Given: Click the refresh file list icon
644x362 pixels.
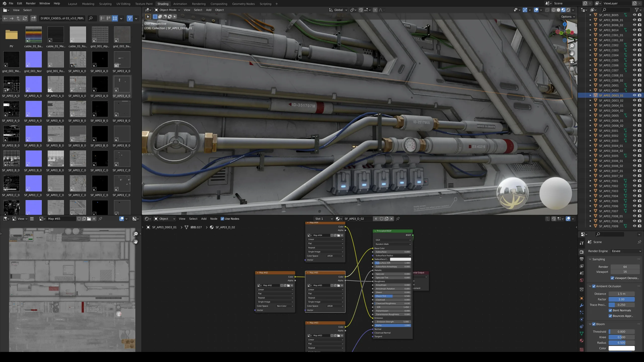Looking at the screenshot, I should 25,18.
